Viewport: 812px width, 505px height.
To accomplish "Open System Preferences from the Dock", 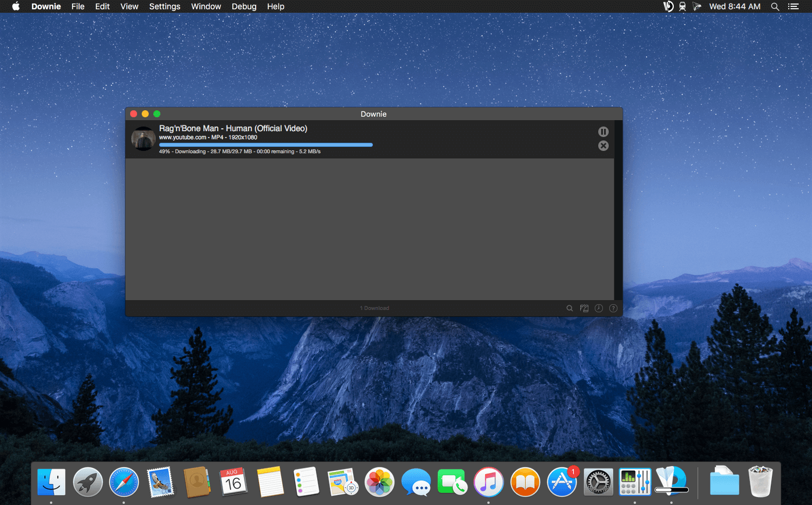I will click(598, 482).
